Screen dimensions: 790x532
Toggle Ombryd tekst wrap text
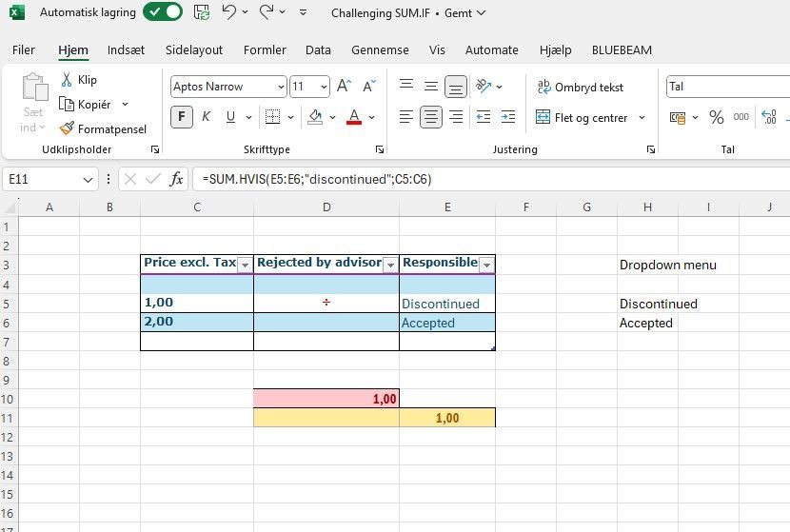pos(580,88)
